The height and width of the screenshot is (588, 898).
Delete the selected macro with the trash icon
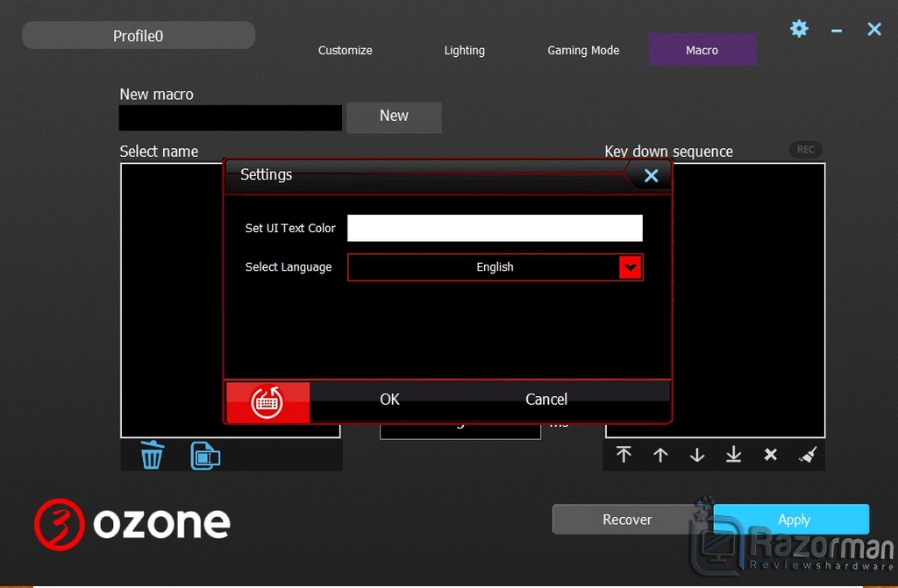coord(152,455)
